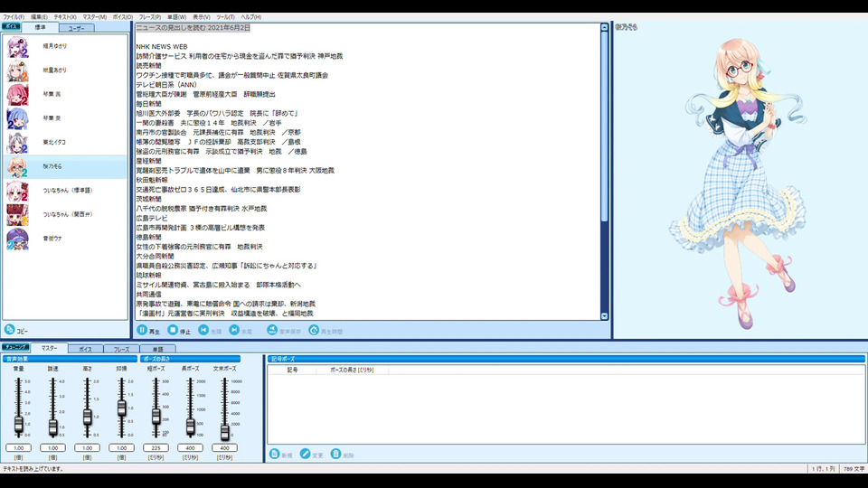Open the ファイル(F) menu

tap(14, 17)
